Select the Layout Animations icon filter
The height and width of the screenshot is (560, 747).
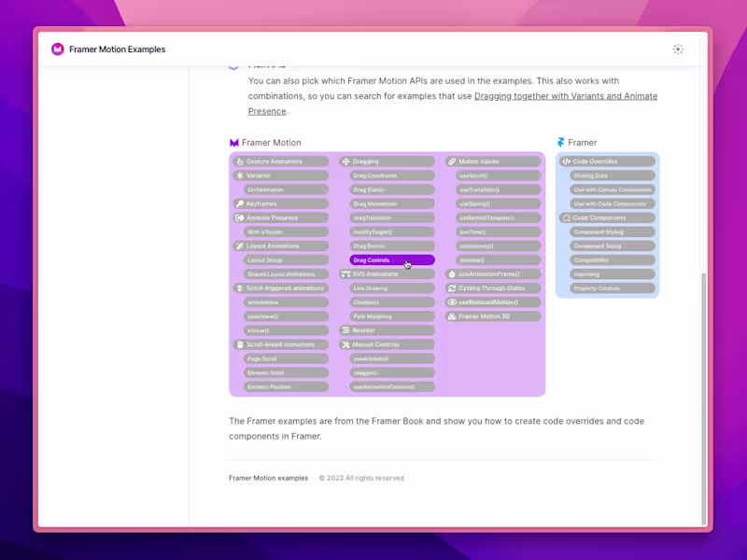point(281,245)
